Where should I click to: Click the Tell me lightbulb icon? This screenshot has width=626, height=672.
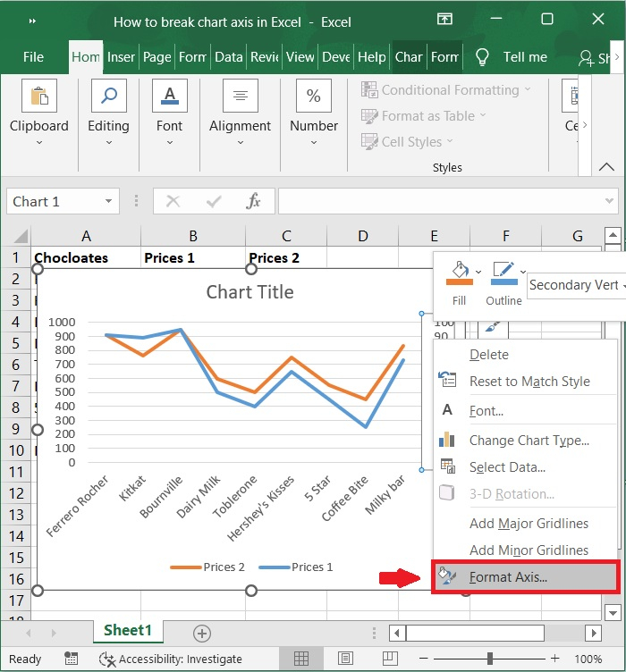[x=482, y=57]
